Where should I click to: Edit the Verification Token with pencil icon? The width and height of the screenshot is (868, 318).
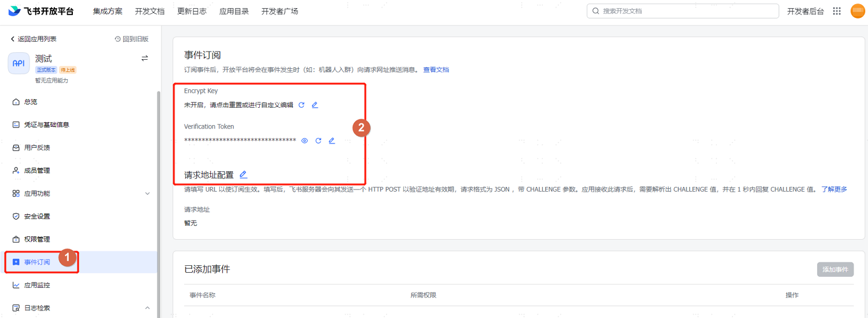point(332,141)
